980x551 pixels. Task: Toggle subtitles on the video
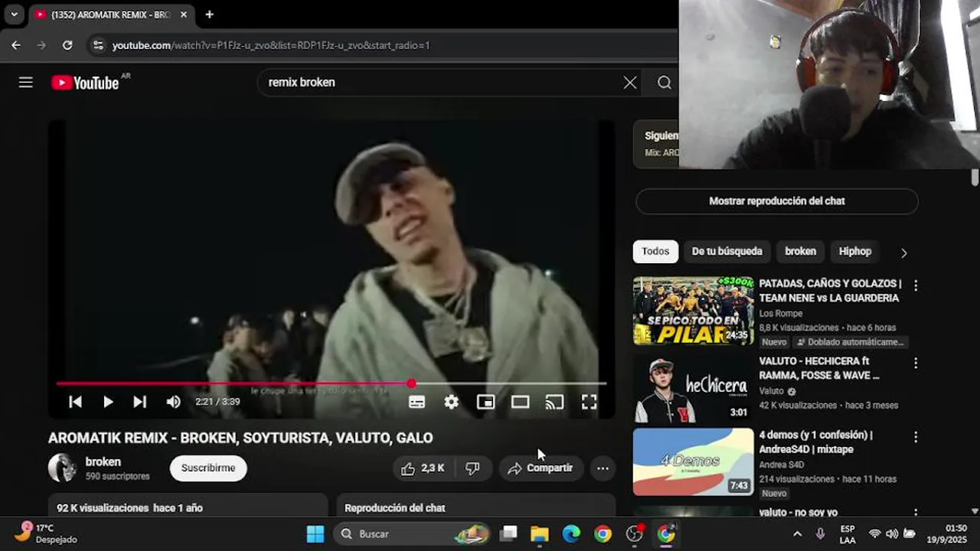point(416,402)
